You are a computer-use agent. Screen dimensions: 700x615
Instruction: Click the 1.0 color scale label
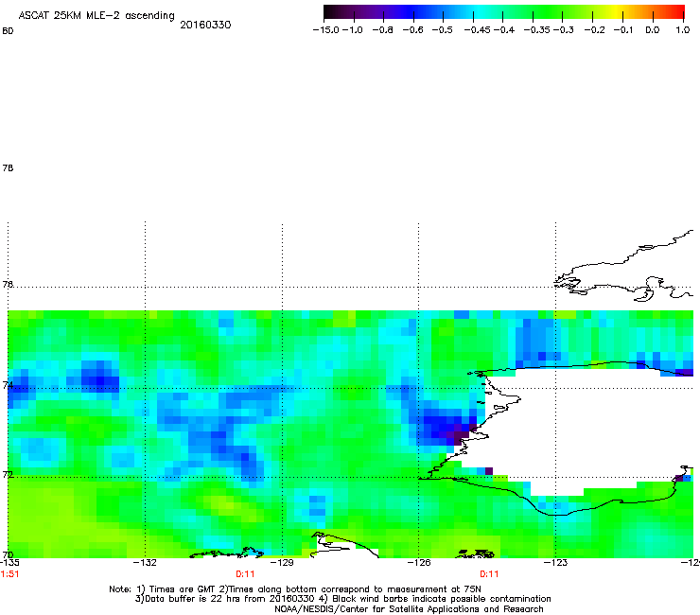click(682, 30)
